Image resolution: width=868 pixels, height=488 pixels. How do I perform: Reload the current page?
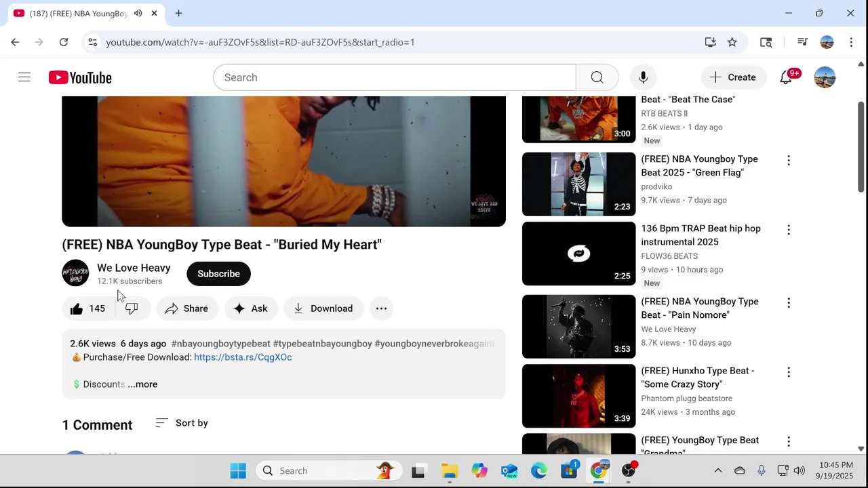[x=63, y=42]
